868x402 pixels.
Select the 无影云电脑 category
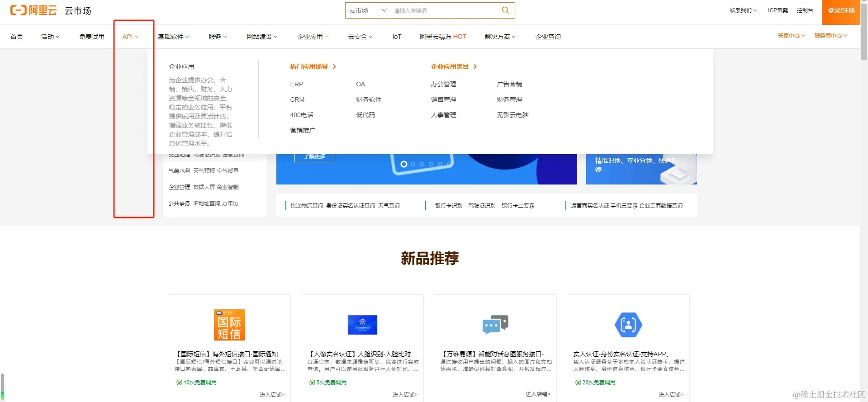[x=512, y=115]
